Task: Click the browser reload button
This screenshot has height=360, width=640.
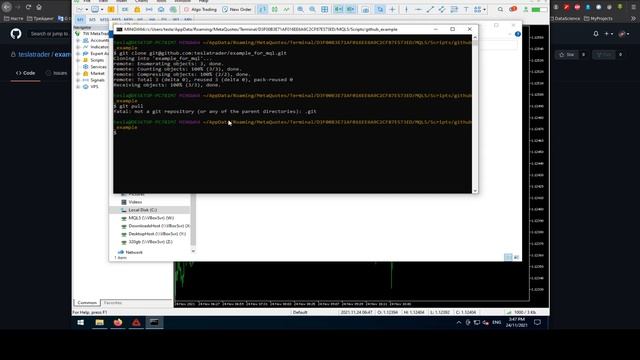Action: point(28,7)
